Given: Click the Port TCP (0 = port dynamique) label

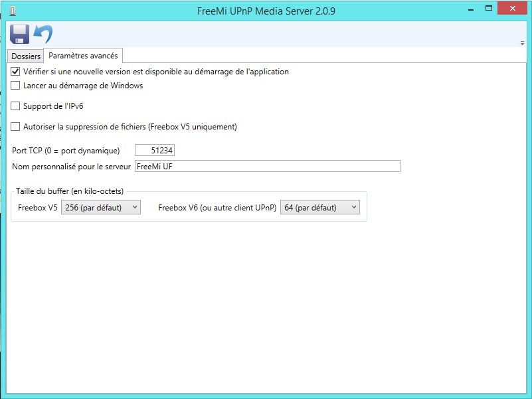Looking at the screenshot, I should 66,150.
